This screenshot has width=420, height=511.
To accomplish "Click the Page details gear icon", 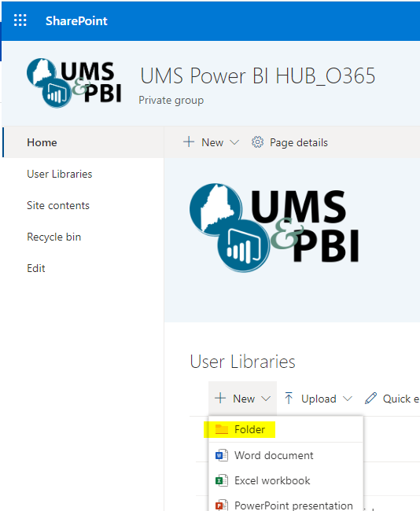I will [257, 142].
